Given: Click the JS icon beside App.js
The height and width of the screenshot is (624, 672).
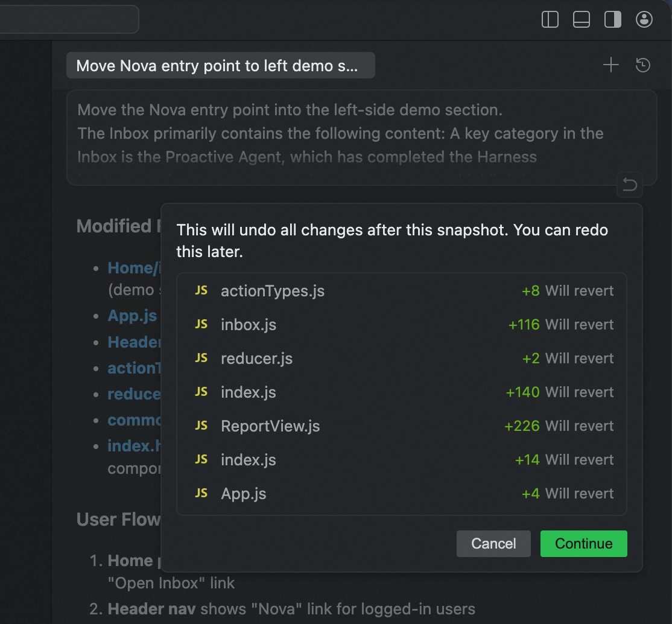Looking at the screenshot, I should point(201,494).
